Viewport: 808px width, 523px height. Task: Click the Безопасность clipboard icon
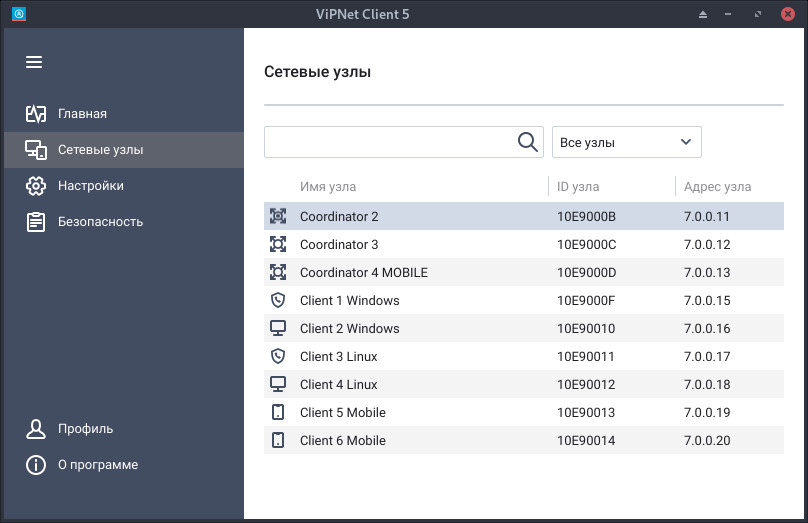[36, 222]
